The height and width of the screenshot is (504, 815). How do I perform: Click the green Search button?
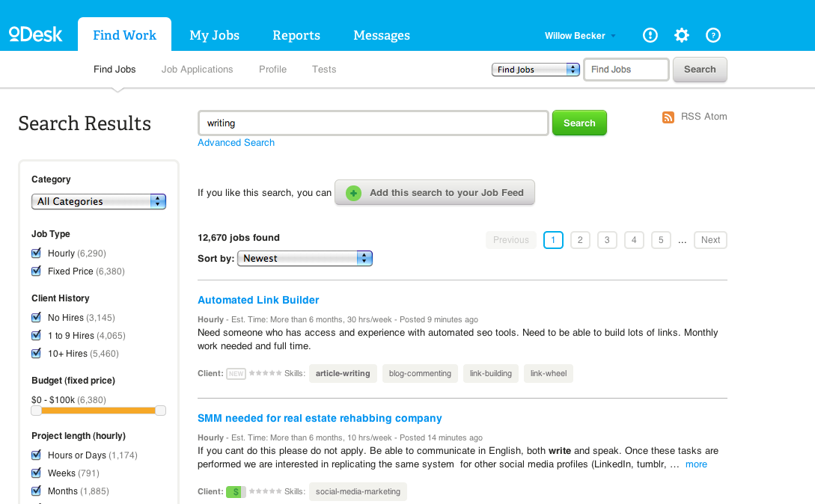pos(579,123)
